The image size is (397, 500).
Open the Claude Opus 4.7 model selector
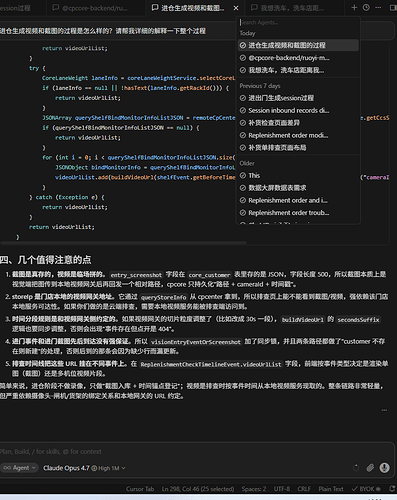click(84, 468)
